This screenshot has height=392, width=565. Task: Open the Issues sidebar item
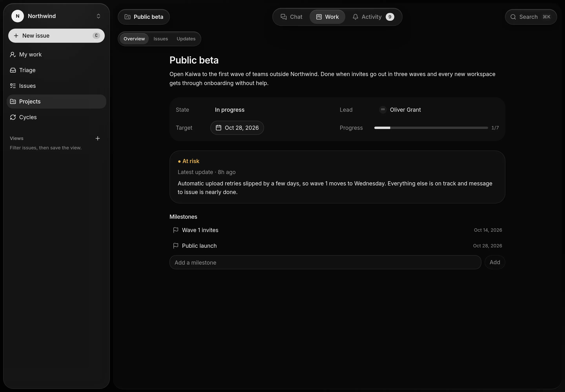56,86
